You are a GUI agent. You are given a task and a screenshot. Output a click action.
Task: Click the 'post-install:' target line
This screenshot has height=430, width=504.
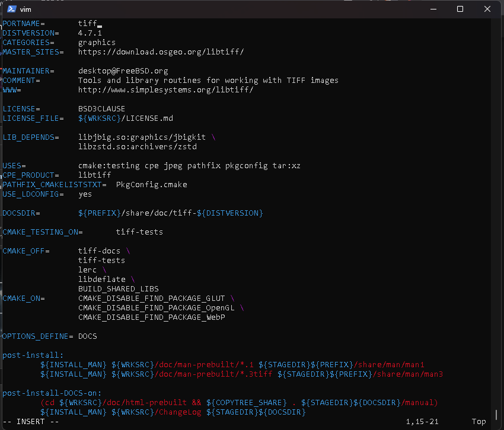click(x=33, y=355)
